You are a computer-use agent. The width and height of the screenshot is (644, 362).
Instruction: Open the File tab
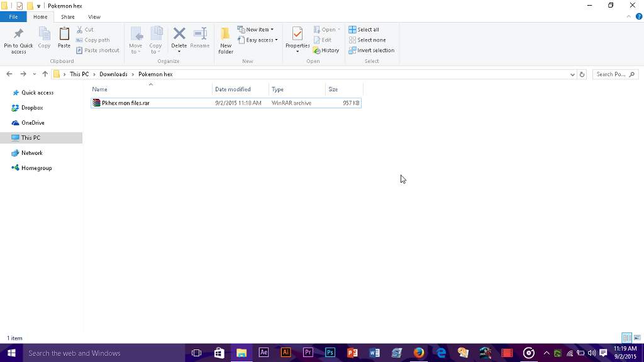(x=13, y=17)
